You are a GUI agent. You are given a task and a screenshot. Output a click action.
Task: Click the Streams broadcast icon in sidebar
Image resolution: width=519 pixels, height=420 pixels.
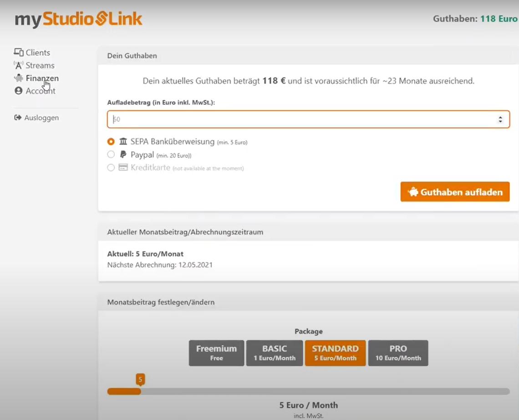(x=19, y=65)
